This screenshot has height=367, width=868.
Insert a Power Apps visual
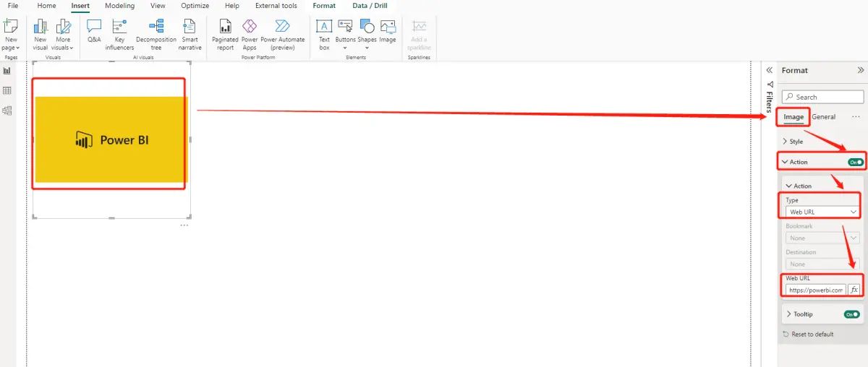[250, 34]
